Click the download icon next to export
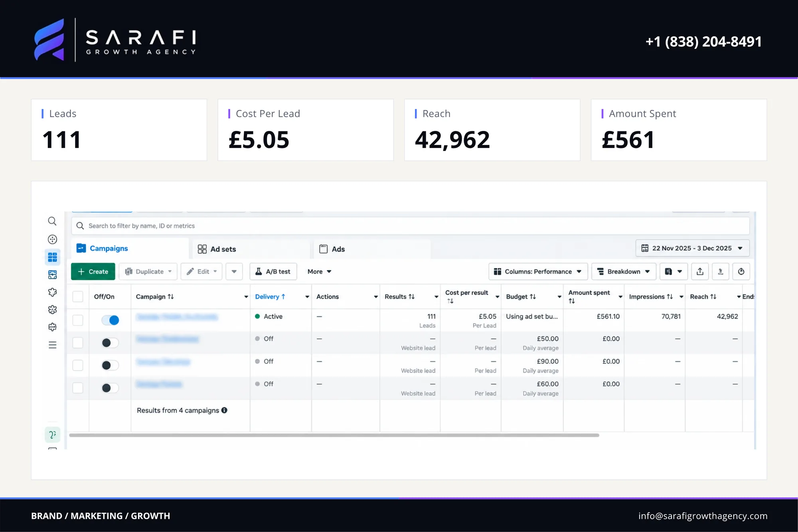The height and width of the screenshot is (532, 798). click(721, 271)
